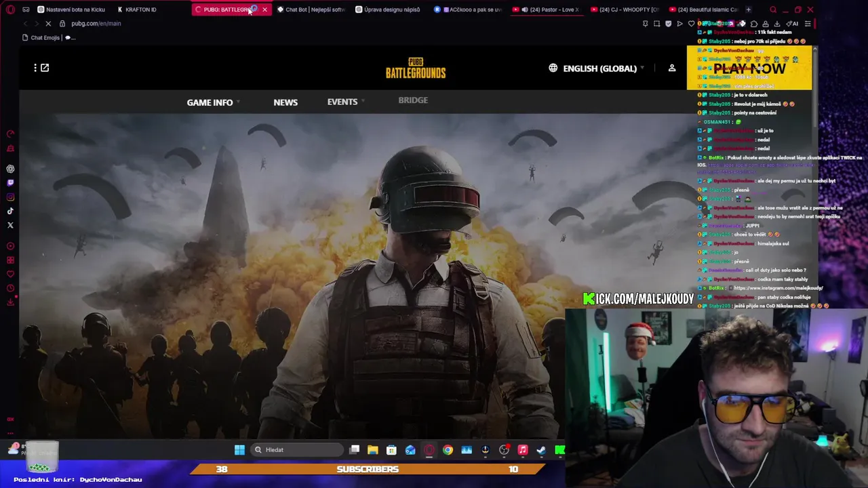Screen dimensions: 868x488
Task: Open the Opera main menu logo
Action: (x=10, y=9)
